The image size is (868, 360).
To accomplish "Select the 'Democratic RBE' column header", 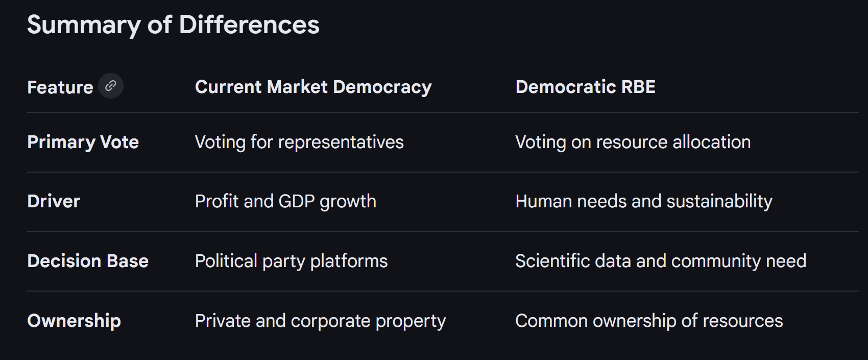I will tap(585, 87).
